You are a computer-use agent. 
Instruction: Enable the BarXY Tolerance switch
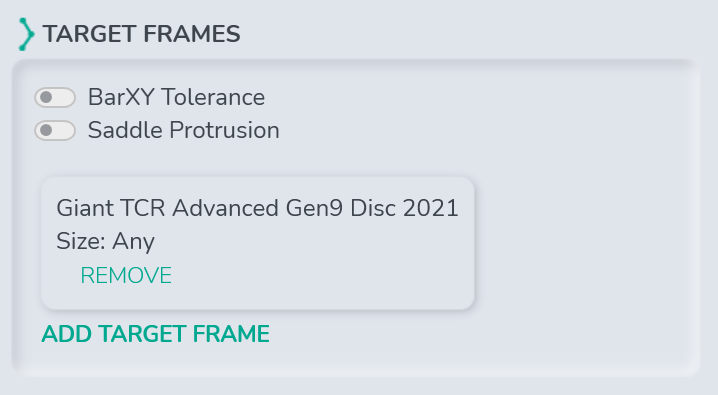pos(55,97)
